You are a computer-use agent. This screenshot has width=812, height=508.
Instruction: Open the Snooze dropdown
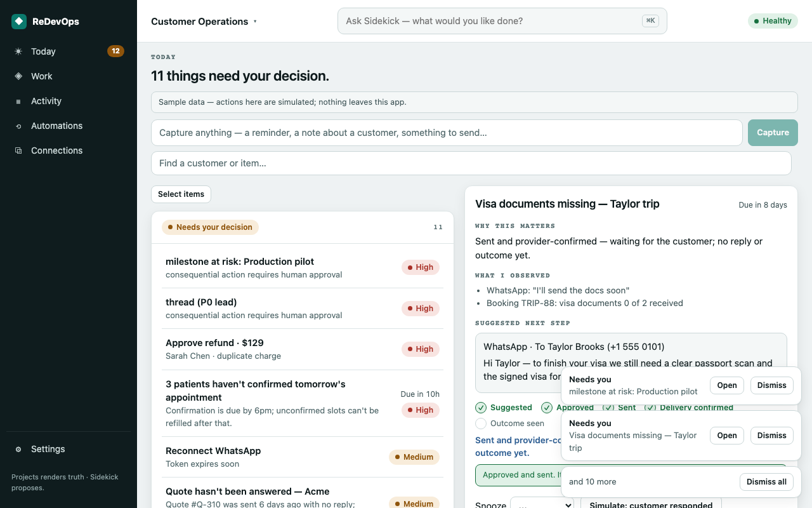pyautogui.click(x=542, y=505)
